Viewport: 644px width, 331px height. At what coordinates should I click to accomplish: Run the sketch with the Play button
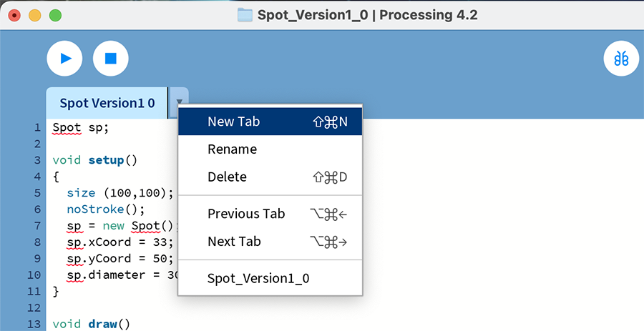coord(64,59)
